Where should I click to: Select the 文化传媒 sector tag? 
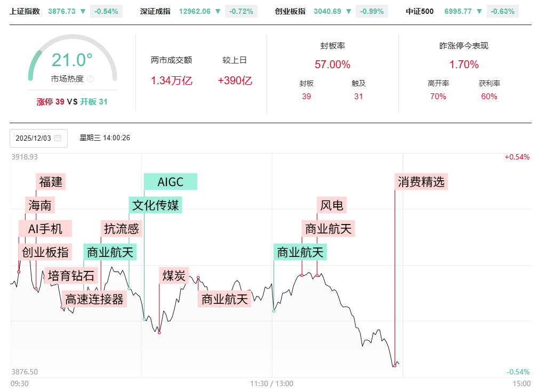156,205
